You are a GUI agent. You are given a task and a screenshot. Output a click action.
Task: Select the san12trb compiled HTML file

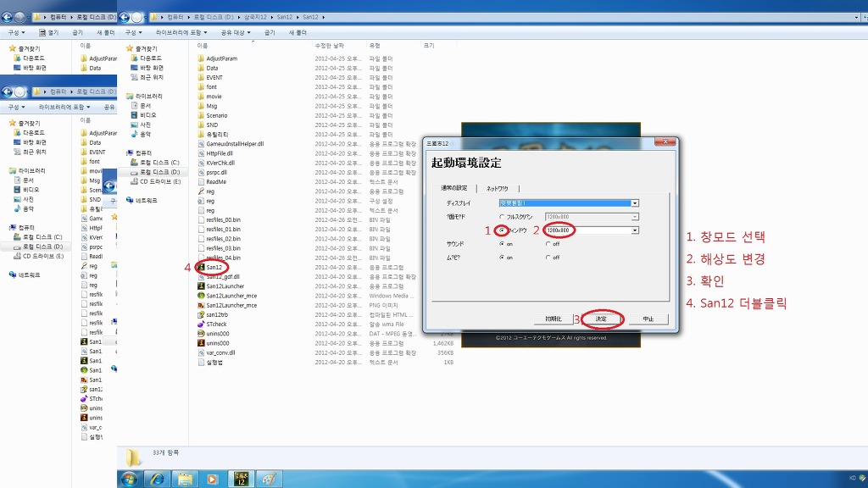point(216,314)
